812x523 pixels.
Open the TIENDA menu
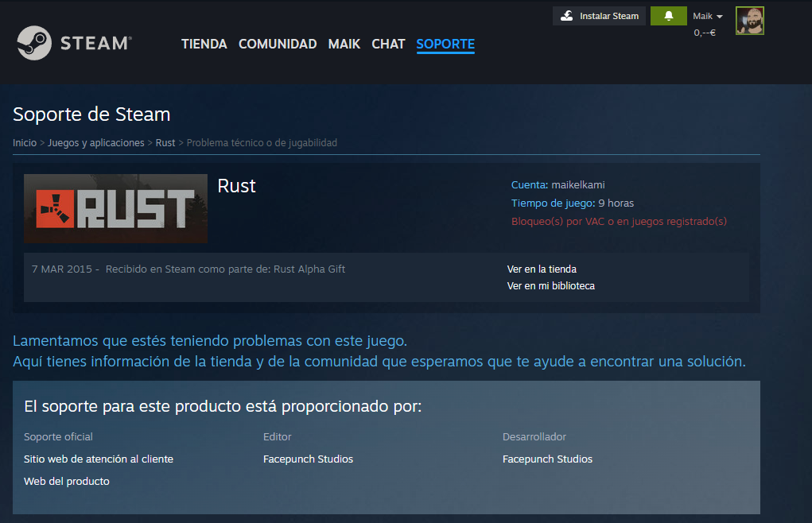[x=204, y=44]
